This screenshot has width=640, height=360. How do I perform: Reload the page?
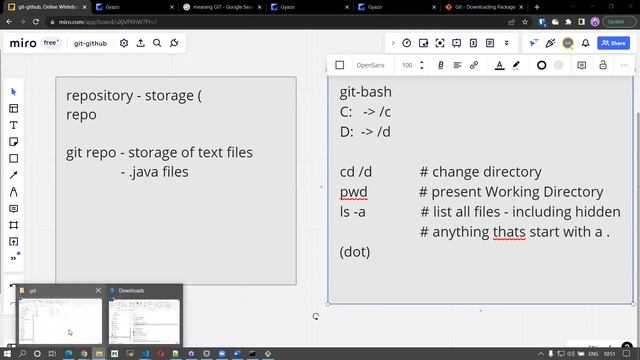36,22
